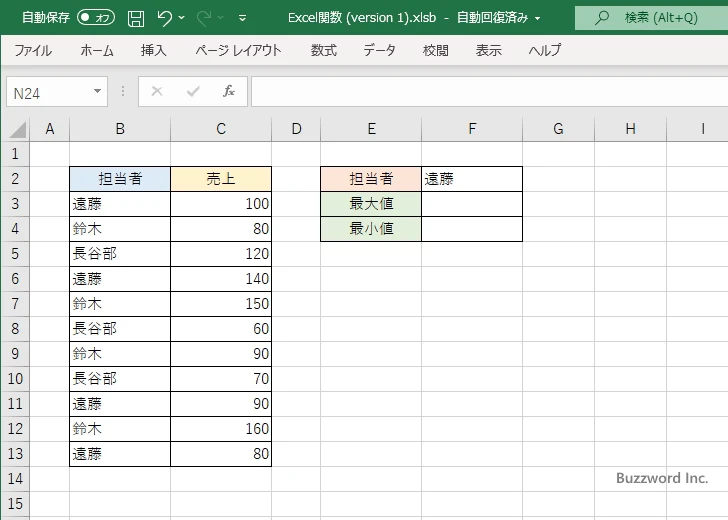The image size is (728, 520).
Task: Select the cell with value 150
Action: [x=221, y=304]
